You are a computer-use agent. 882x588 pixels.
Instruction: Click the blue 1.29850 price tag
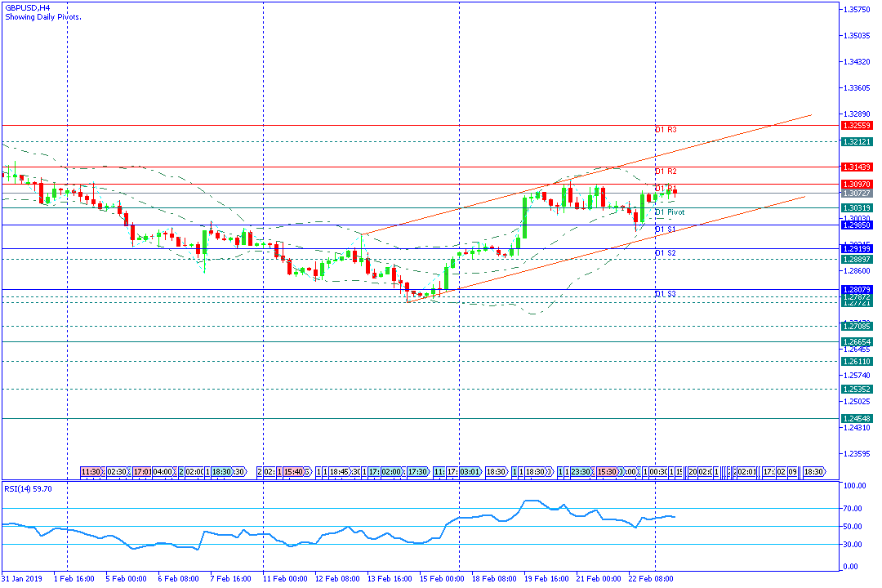[x=857, y=225]
